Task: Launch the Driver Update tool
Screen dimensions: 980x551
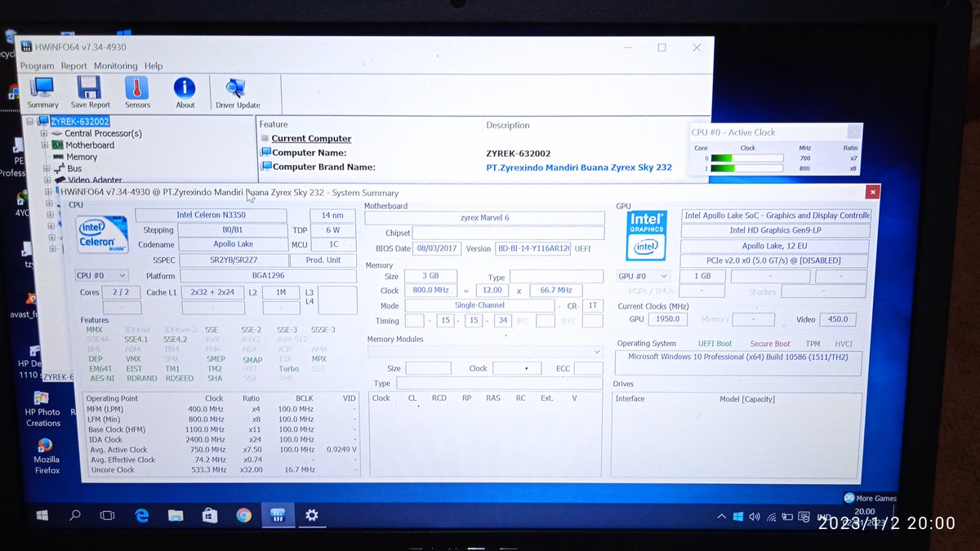Action: [x=238, y=92]
